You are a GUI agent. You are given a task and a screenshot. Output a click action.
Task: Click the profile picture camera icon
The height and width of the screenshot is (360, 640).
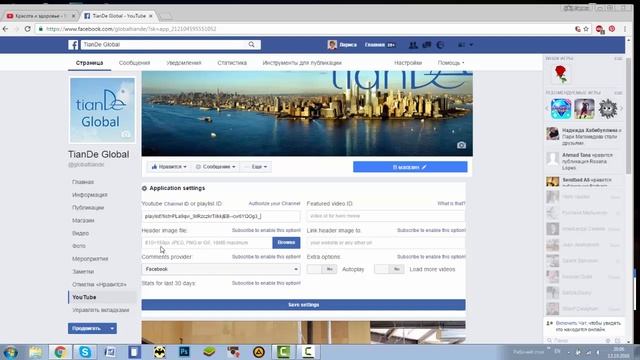tap(126, 134)
